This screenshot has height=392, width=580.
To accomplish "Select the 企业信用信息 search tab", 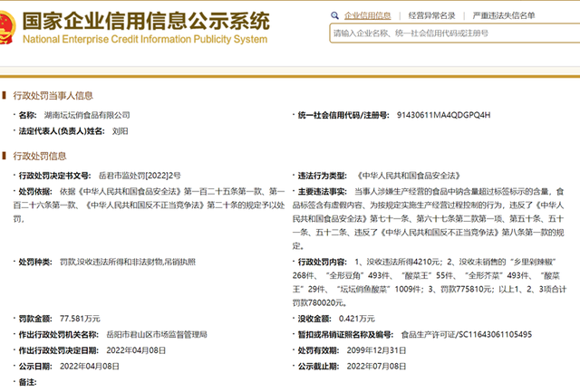I will tap(367, 15).
